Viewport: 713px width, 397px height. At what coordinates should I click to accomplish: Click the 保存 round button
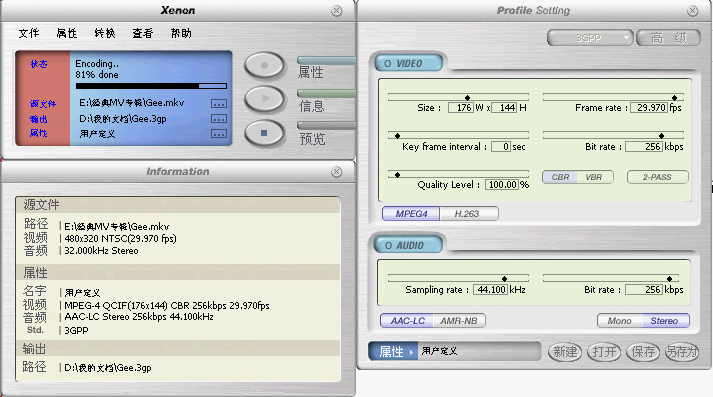coord(643,352)
